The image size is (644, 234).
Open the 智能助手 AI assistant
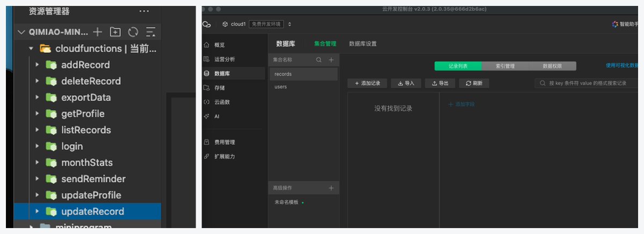tap(625, 24)
